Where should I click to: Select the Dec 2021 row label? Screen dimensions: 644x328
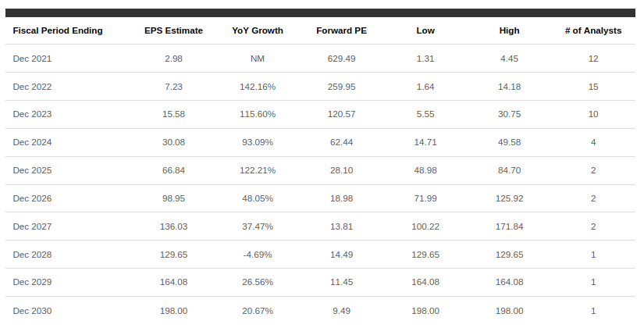32,59
